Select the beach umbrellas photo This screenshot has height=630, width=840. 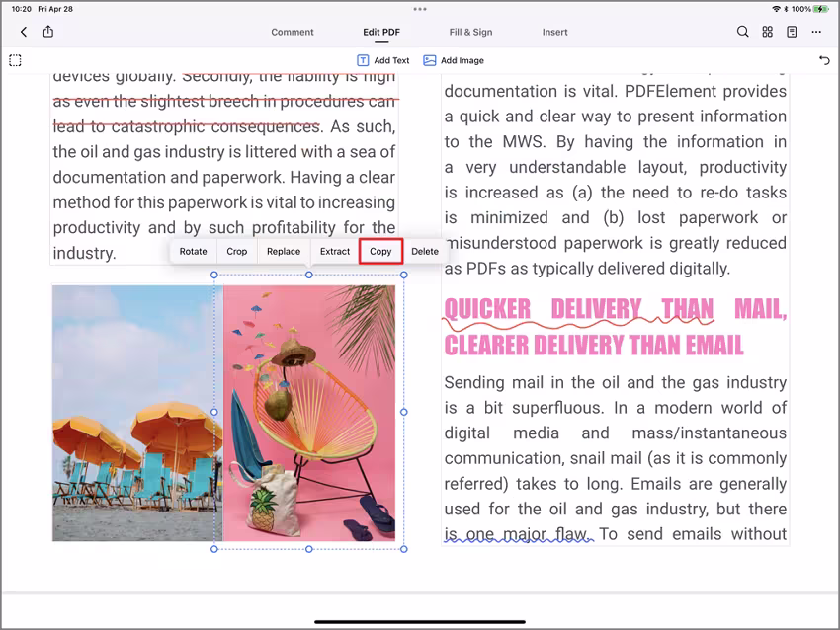click(x=137, y=413)
